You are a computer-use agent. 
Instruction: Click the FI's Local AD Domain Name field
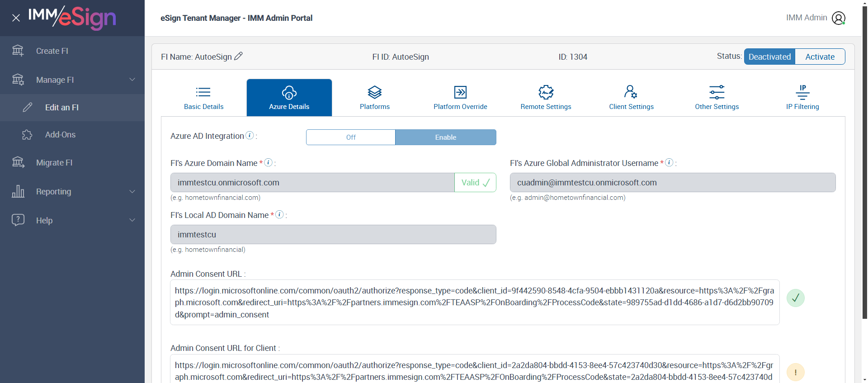pyautogui.click(x=333, y=235)
